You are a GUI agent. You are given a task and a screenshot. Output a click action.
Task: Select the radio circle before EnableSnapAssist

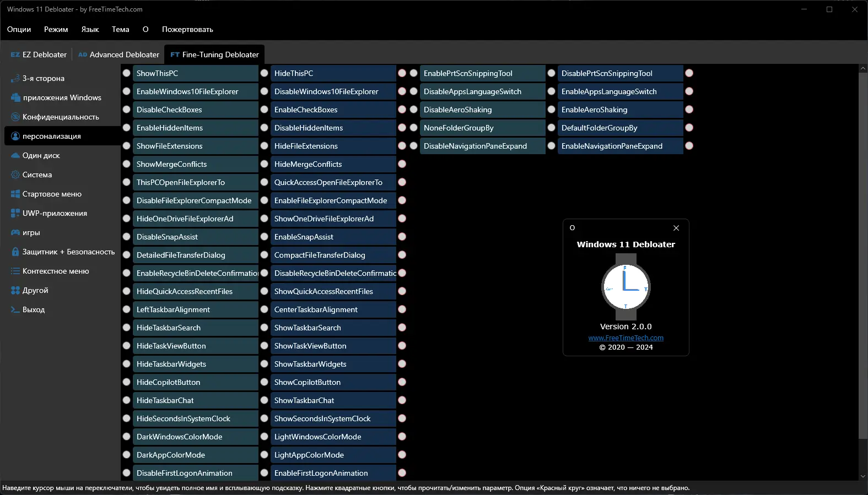pos(265,237)
